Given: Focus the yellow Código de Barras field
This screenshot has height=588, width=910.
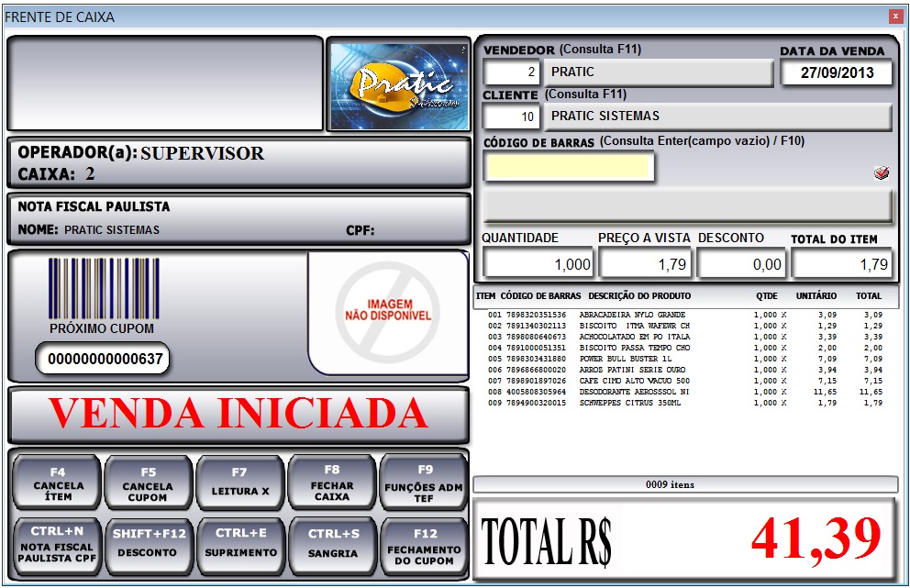Looking at the screenshot, I should tap(569, 166).
